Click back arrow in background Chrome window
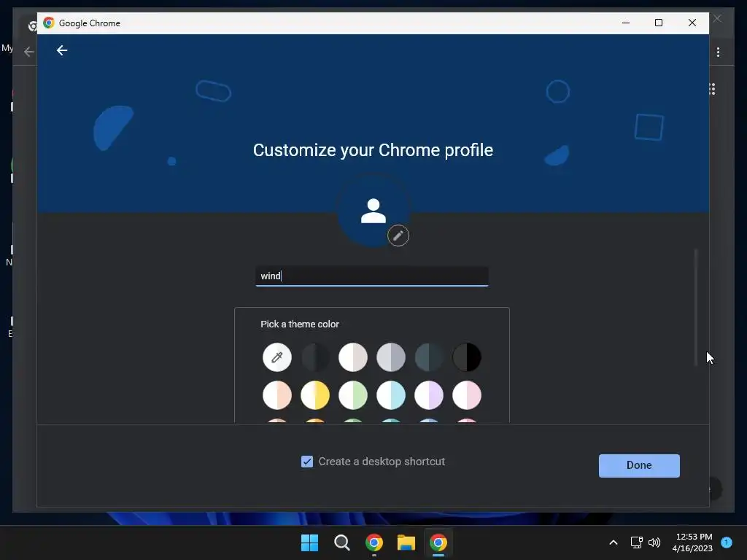Viewport: 747px width, 560px height. pyautogui.click(x=29, y=52)
